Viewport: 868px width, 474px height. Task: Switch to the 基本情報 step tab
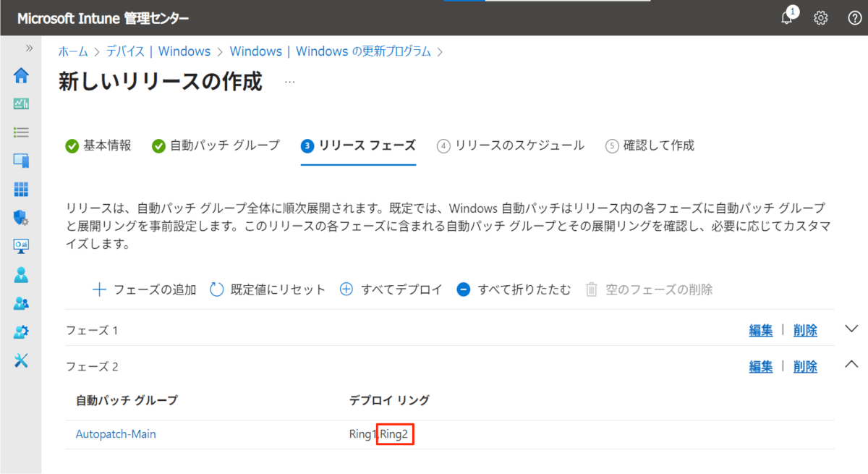point(98,145)
